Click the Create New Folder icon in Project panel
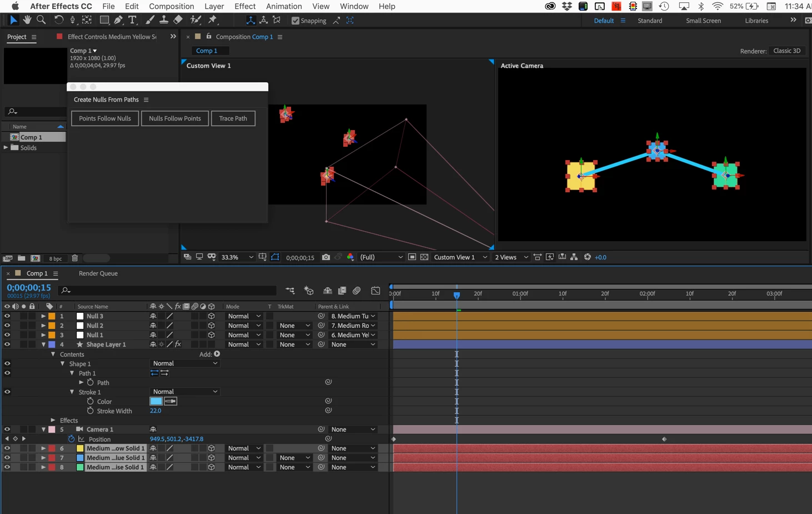 coord(21,258)
